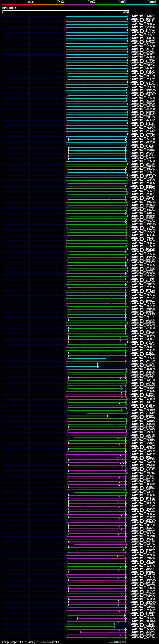Select hit label UniRef100_B9RS62
This screenshot has width=159, height=644.
click(143, 96)
